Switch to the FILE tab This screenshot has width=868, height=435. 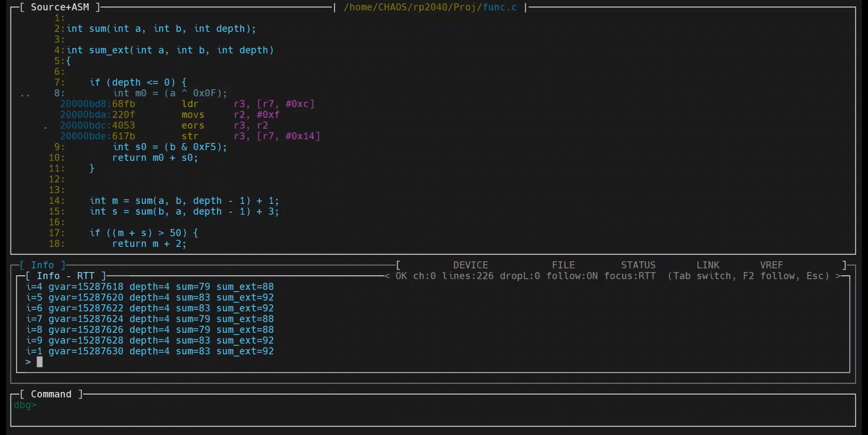[563, 265]
